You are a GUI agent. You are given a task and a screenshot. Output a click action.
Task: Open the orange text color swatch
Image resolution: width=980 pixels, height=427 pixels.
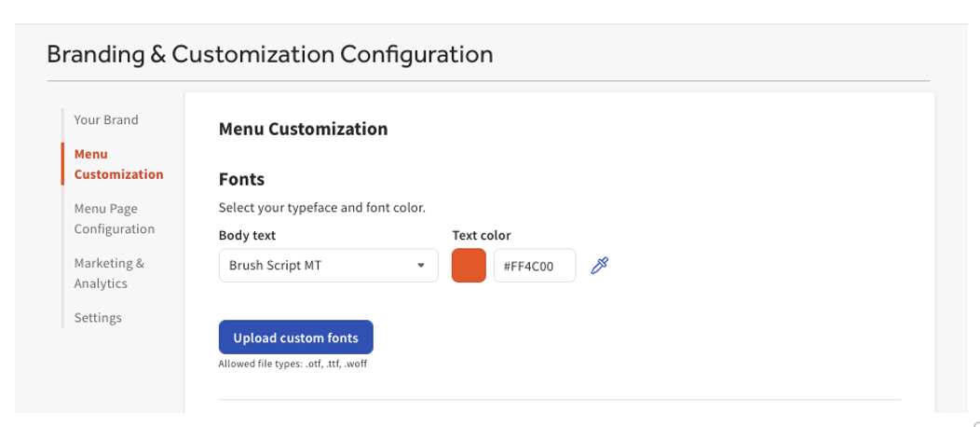469,266
